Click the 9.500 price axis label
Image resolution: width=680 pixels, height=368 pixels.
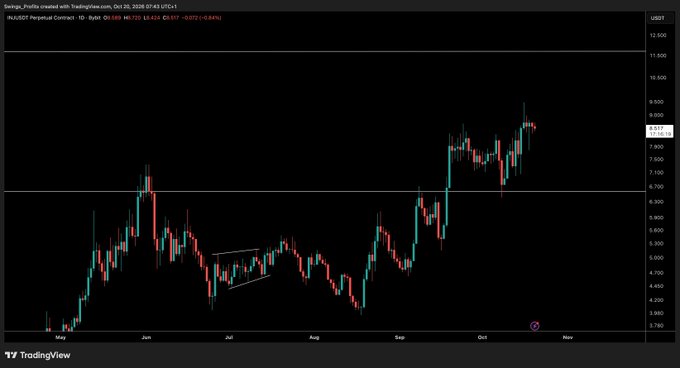pos(656,101)
